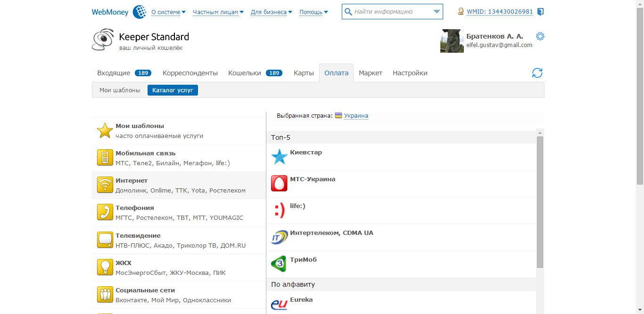Select the 'Оплата' tab
Viewport: 644px width, 314px height.
[x=336, y=73]
